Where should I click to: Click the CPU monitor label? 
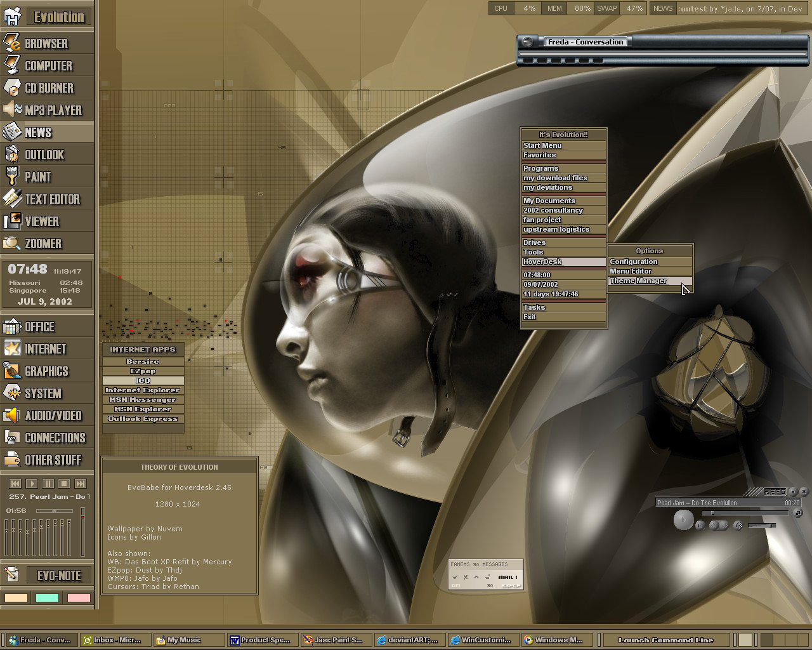click(x=501, y=8)
